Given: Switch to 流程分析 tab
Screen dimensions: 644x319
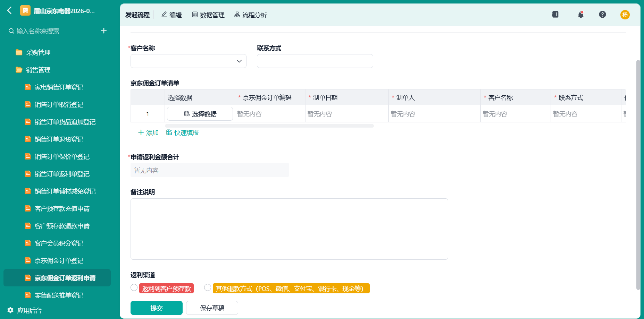Looking at the screenshot, I should pyautogui.click(x=251, y=15).
